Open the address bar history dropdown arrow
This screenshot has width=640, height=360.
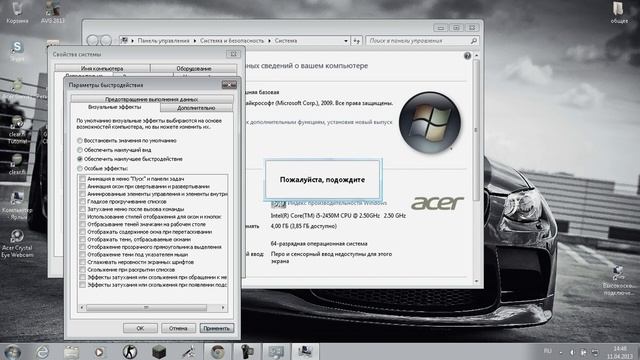(x=345, y=41)
